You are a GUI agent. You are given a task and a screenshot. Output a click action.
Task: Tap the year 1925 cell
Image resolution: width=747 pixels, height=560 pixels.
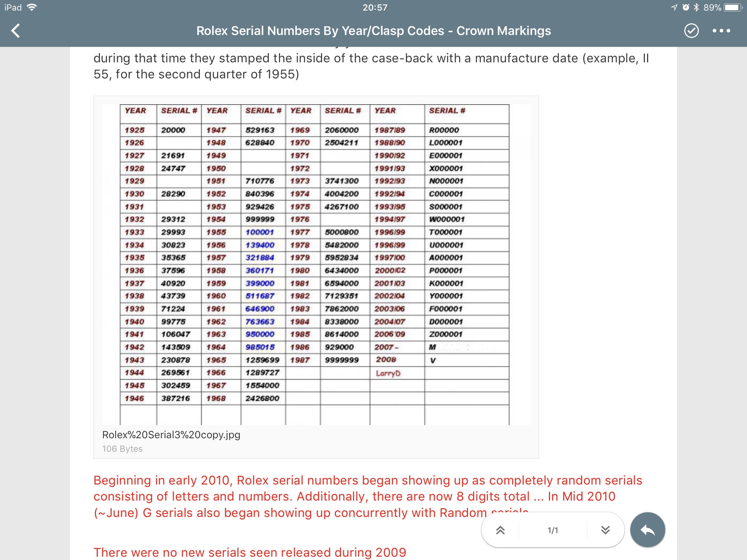tap(135, 130)
